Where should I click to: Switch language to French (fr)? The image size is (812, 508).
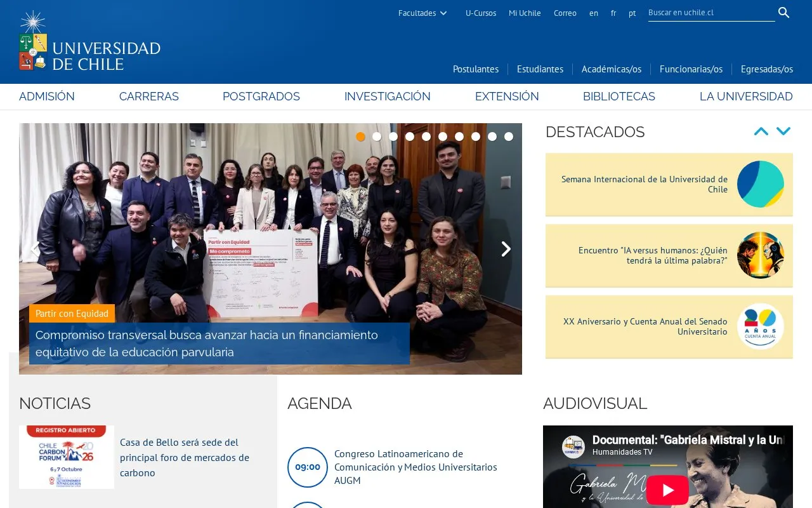pyautogui.click(x=613, y=13)
